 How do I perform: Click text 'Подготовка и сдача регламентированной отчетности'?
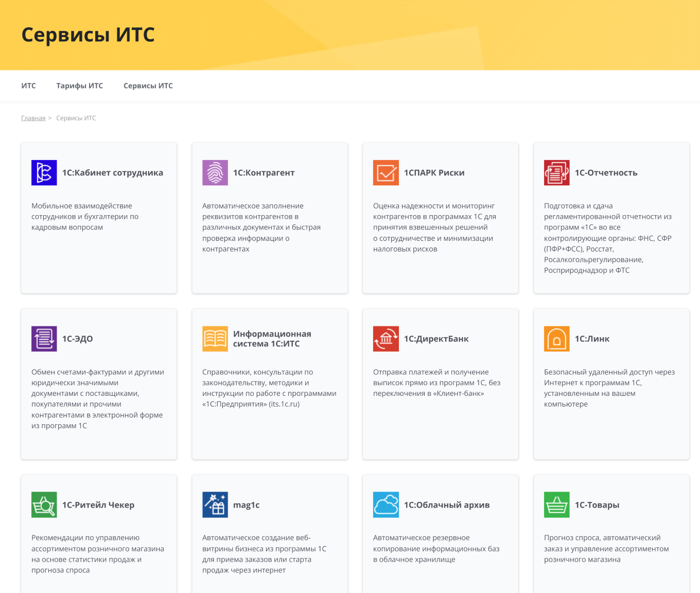point(608,238)
